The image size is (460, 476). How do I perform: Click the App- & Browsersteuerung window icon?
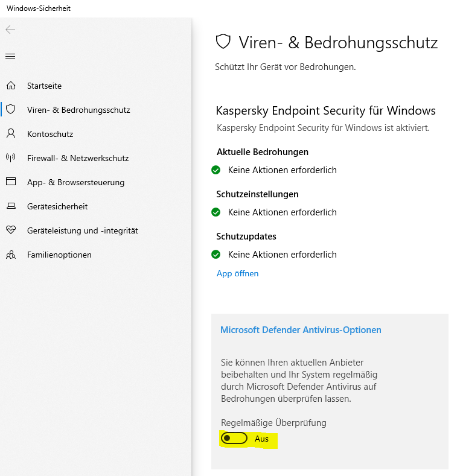(10, 182)
